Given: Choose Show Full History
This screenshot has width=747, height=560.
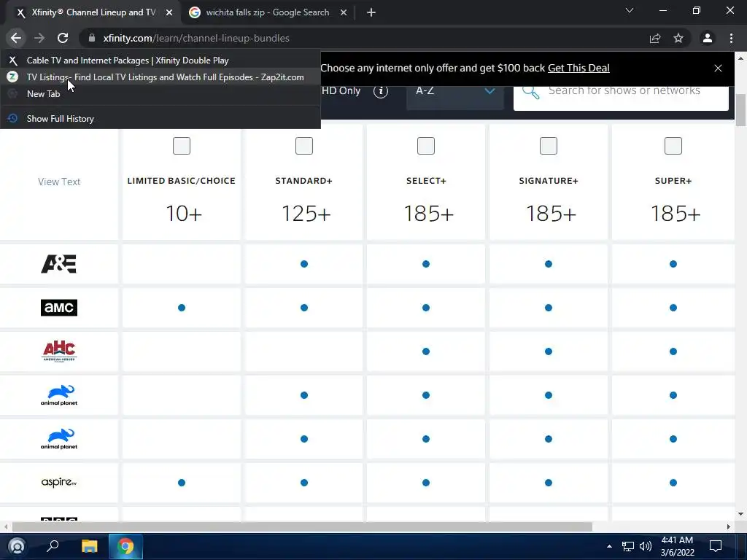Looking at the screenshot, I should [160, 119].
